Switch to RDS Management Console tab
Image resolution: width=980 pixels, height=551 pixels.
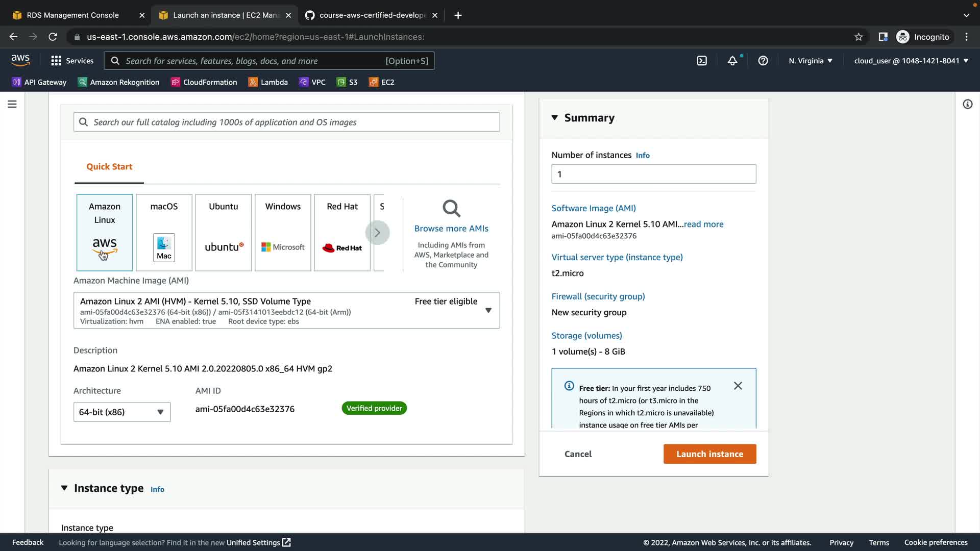pos(72,15)
